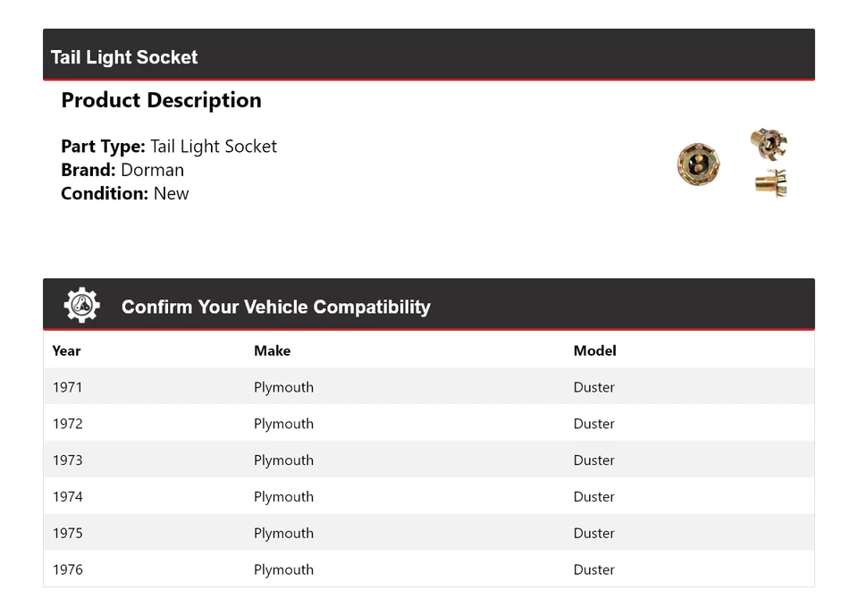
Task: Click the Confirm Your Vehicle Compatibility heading
Action: point(275,307)
